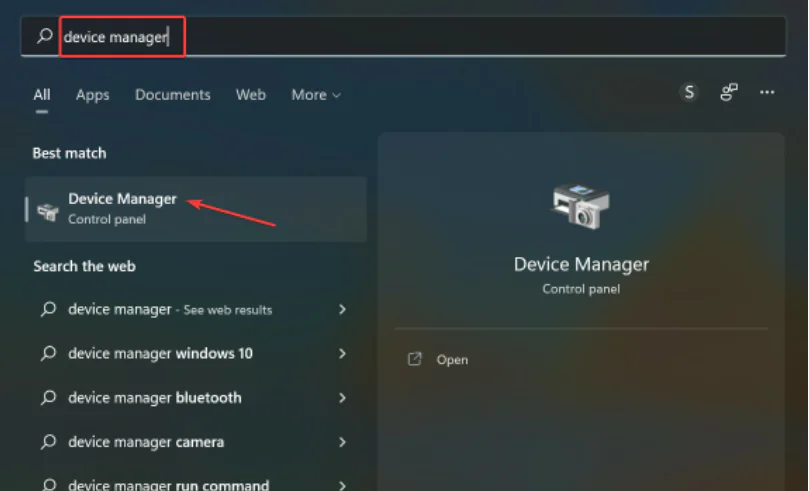Switch to the Documents filter tab
This screenshot has width=809, height=491.
(172, 95)
